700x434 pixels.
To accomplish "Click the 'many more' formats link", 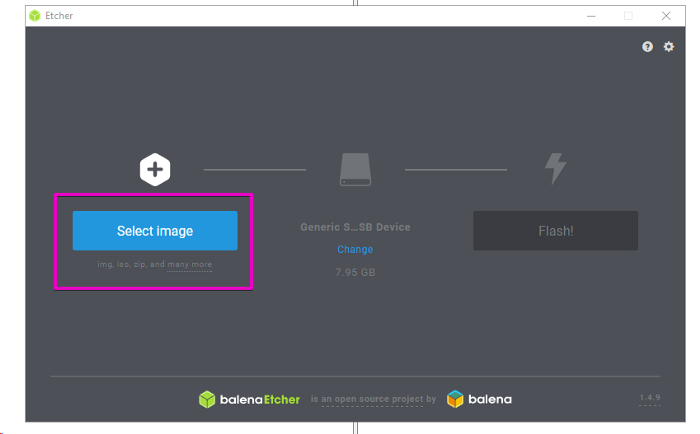I will [189, 265].
